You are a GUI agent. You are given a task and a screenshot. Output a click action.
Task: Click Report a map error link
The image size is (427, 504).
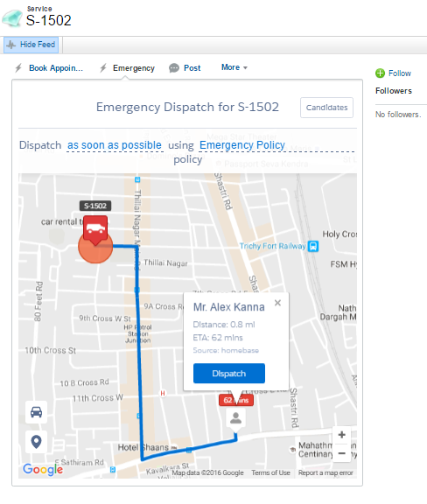coord(325,472)
